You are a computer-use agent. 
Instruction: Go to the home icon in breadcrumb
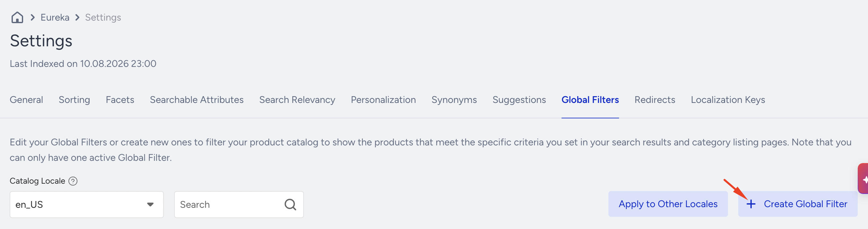pyautogui.click(x=17, y=17)
